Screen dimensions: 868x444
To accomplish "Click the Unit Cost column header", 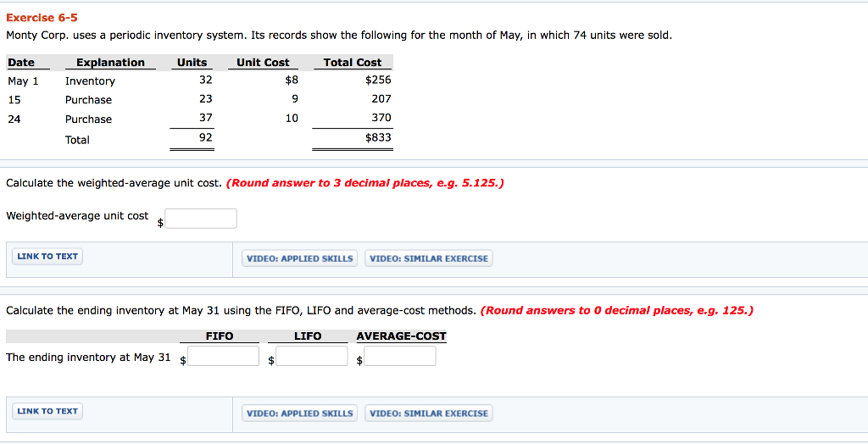I will point(263,63).
